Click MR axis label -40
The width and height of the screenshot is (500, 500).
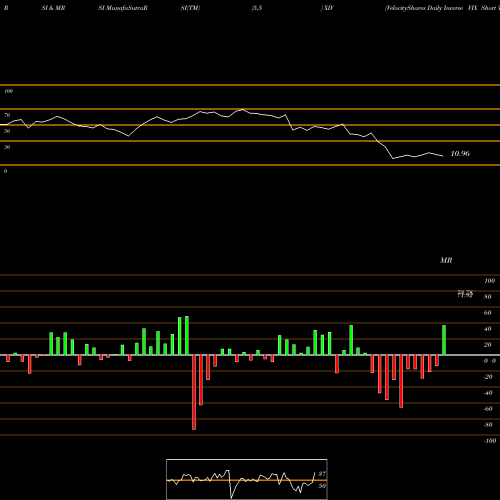[488, 393]
